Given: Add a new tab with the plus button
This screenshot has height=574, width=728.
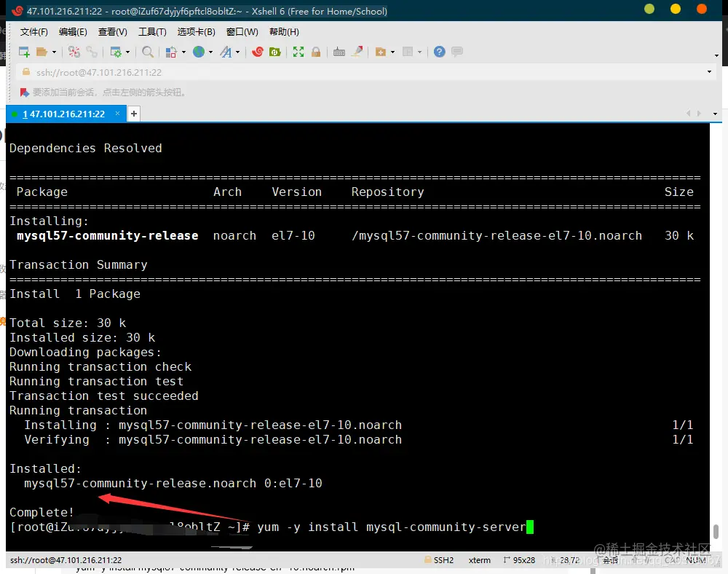Looking at the screenshot, I should (x=134, y=114).
